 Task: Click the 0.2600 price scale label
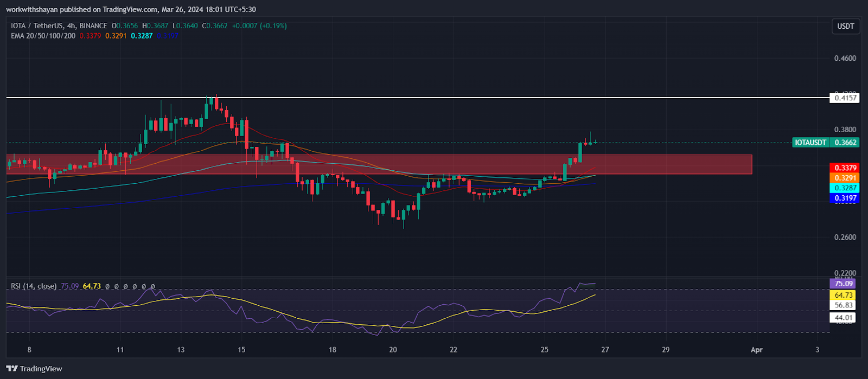(x=845, y=237)
